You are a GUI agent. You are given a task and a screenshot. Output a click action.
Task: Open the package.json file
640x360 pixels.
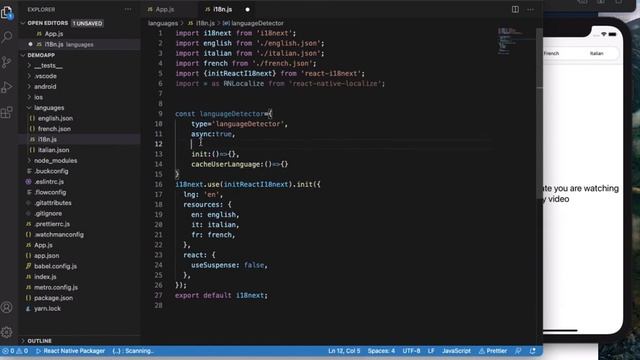coord(53,298)
